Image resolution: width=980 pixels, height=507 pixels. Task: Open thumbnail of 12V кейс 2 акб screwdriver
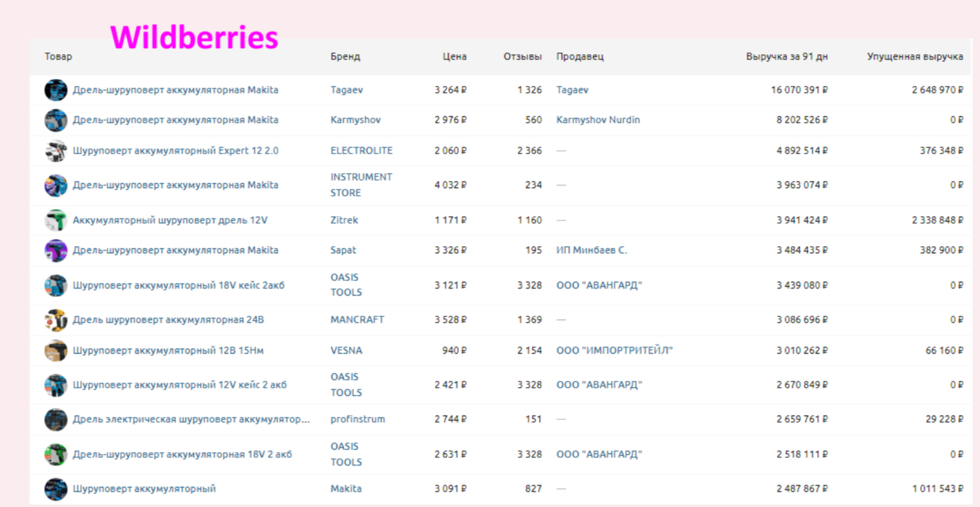coord(56,385)
